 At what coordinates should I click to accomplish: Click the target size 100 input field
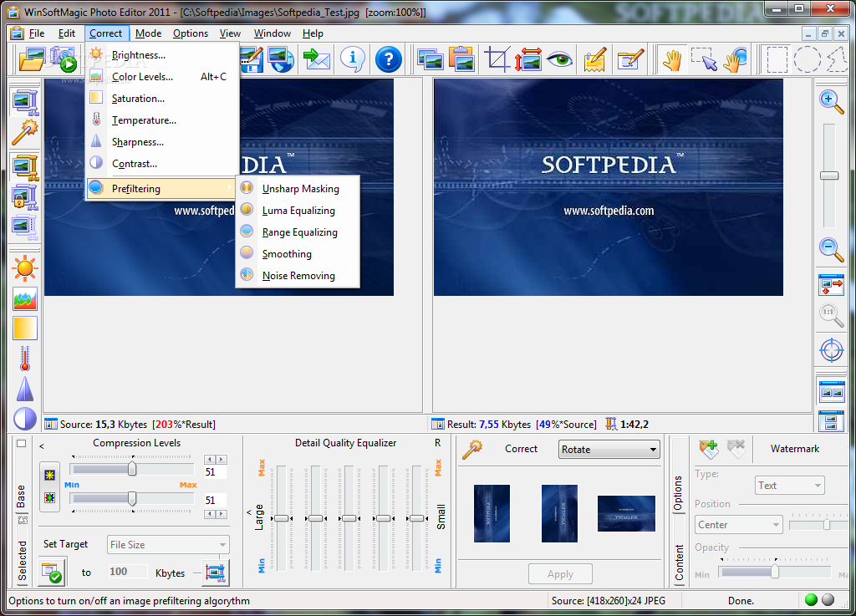point(128,571)
